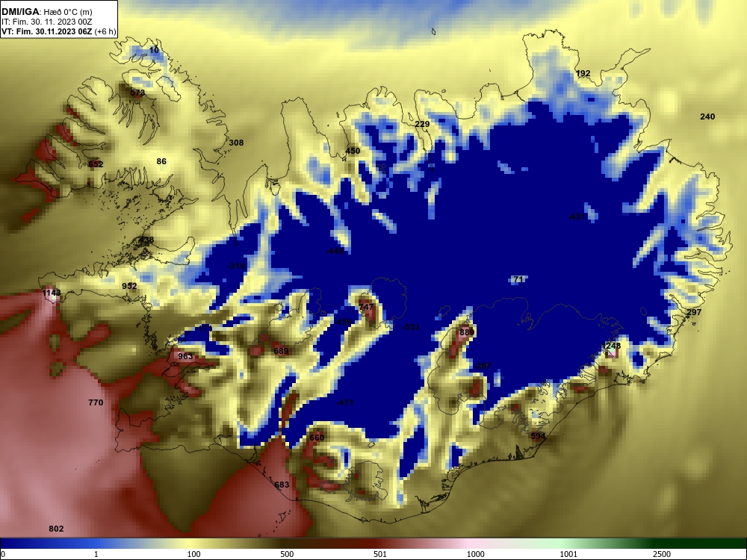747x560 pixels.
Task: Click the negative value '-287'
Action: pos(482,366)
